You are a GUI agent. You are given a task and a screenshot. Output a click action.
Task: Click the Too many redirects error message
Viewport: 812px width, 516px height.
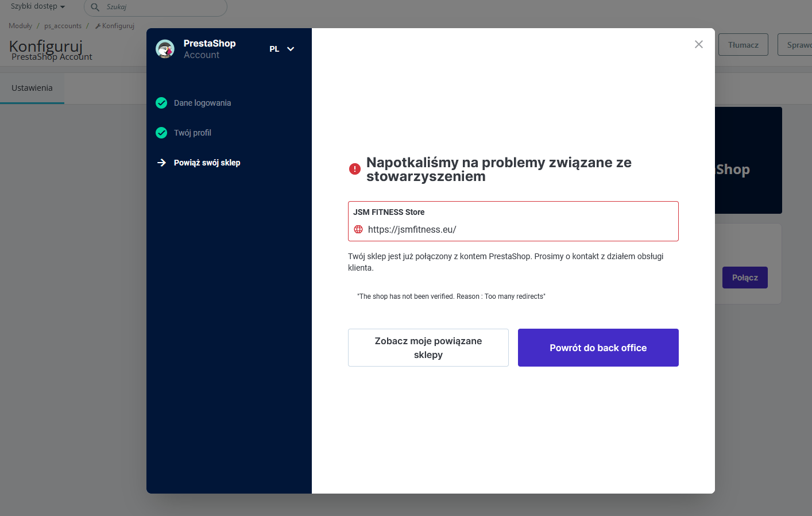point(451,296)
